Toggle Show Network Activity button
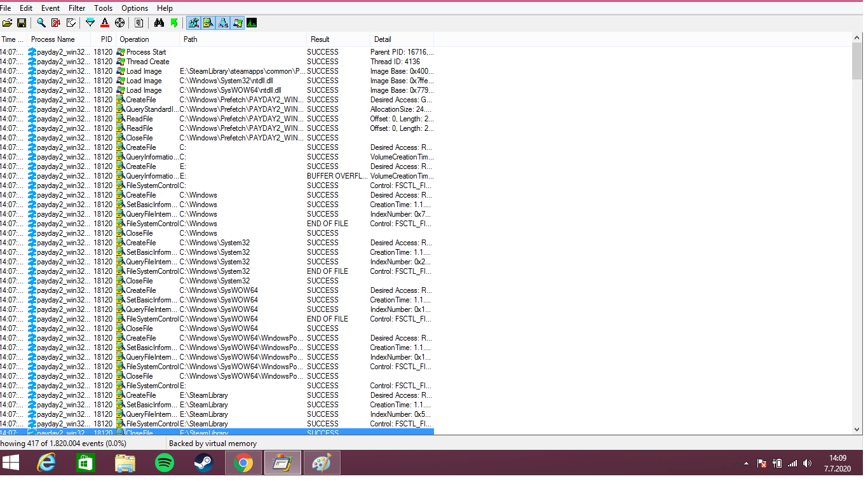Image resolution: width=868 pixels, height=488 pixels. (x=223, y=23)
